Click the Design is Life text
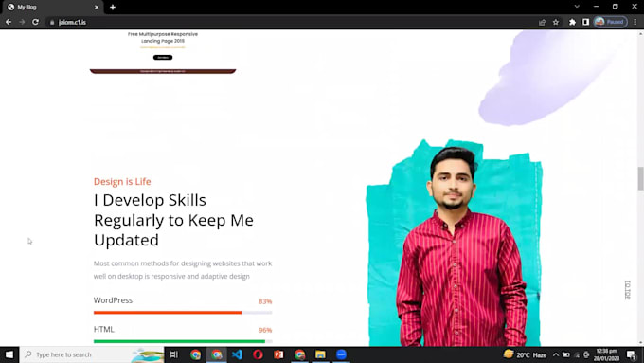 pos(122,181)
